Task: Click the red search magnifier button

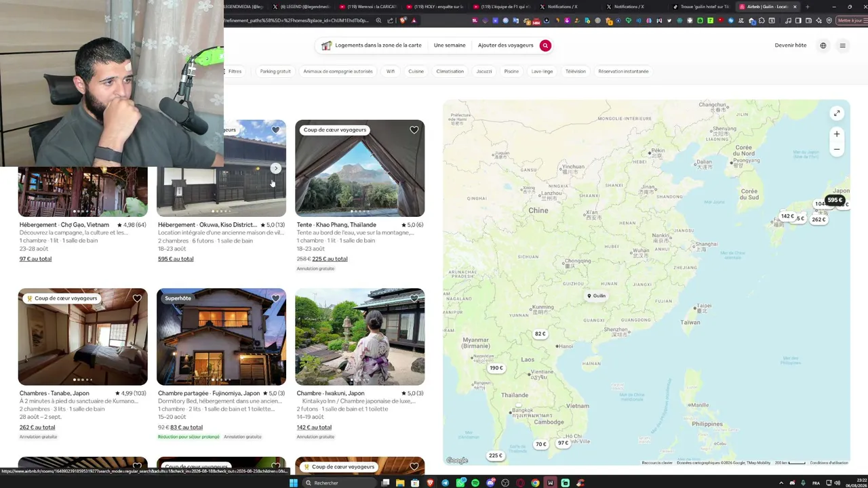Action: 545,45
